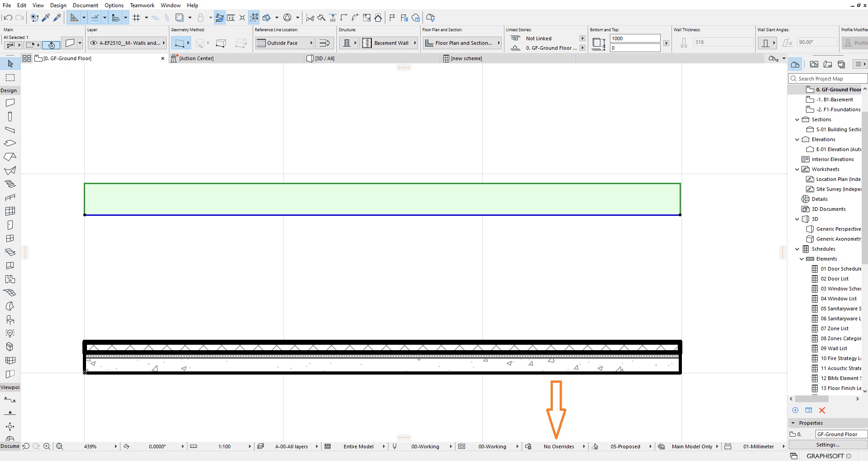Open GRAPHISOFT ID in the bottom corner
Image resolution: width=868 pixels, height=461 pixels.
point(829,456)
